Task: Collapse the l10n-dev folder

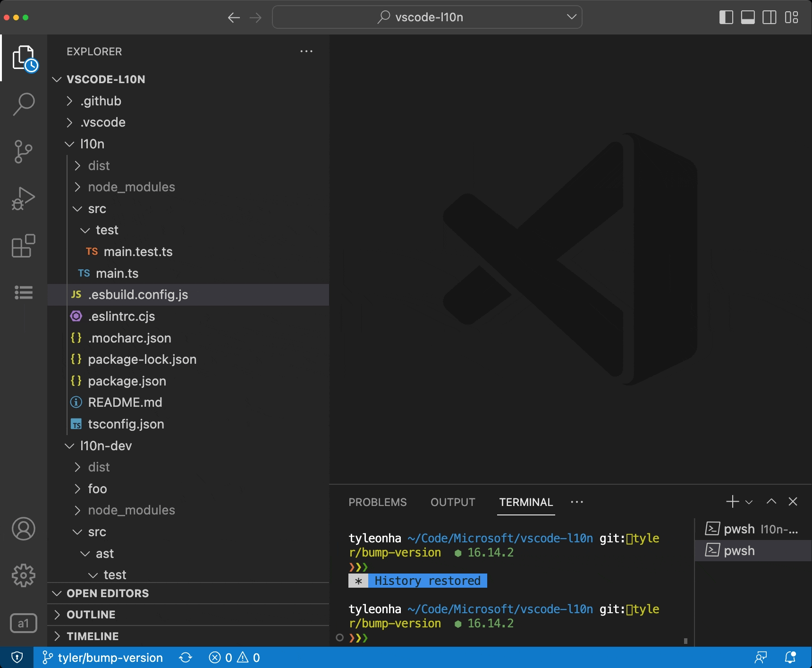Action: 69,446
